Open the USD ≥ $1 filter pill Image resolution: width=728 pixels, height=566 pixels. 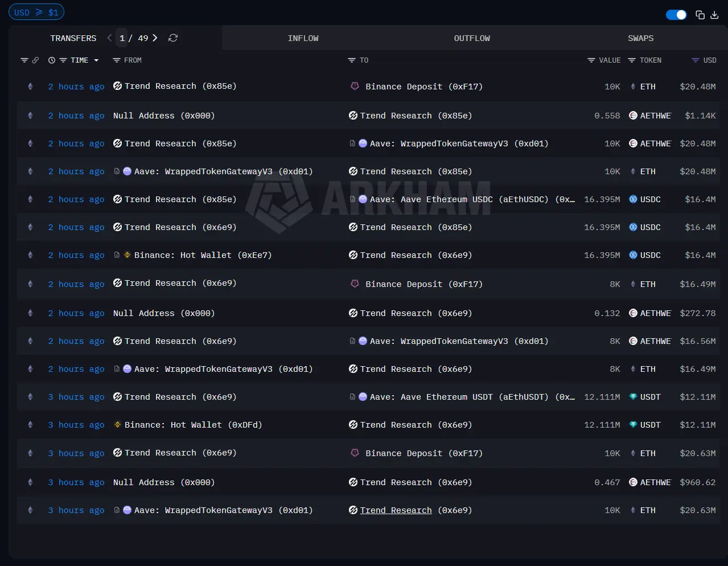pos(36,12)
